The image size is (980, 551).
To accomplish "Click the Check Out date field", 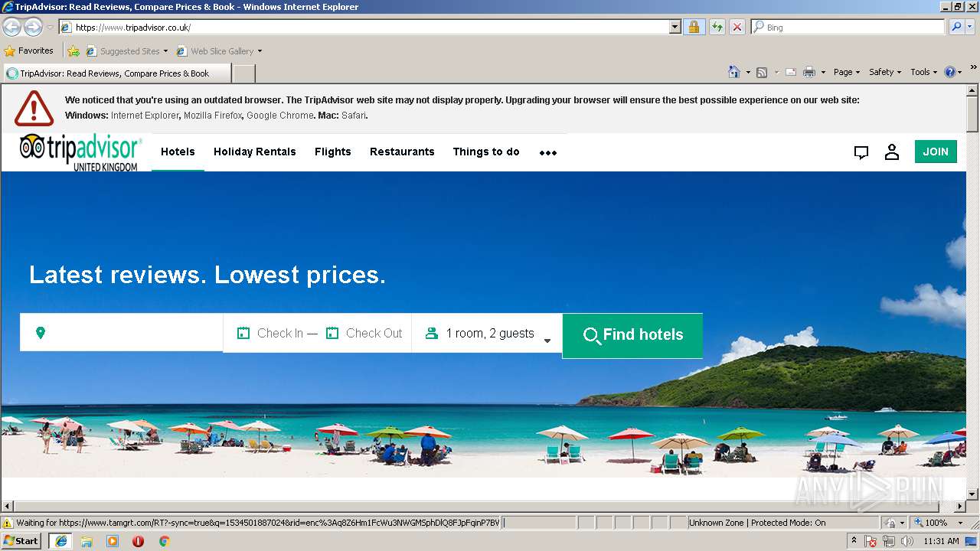I will [364, 333].
